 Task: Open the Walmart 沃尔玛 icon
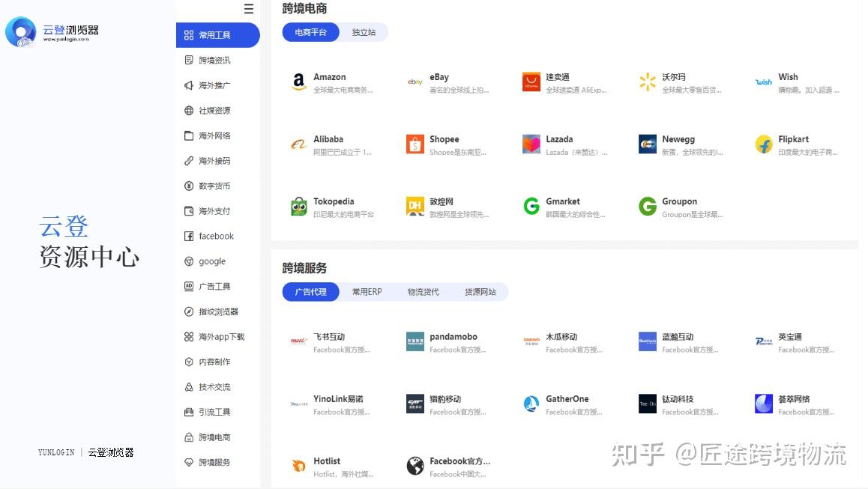point(648,82)
